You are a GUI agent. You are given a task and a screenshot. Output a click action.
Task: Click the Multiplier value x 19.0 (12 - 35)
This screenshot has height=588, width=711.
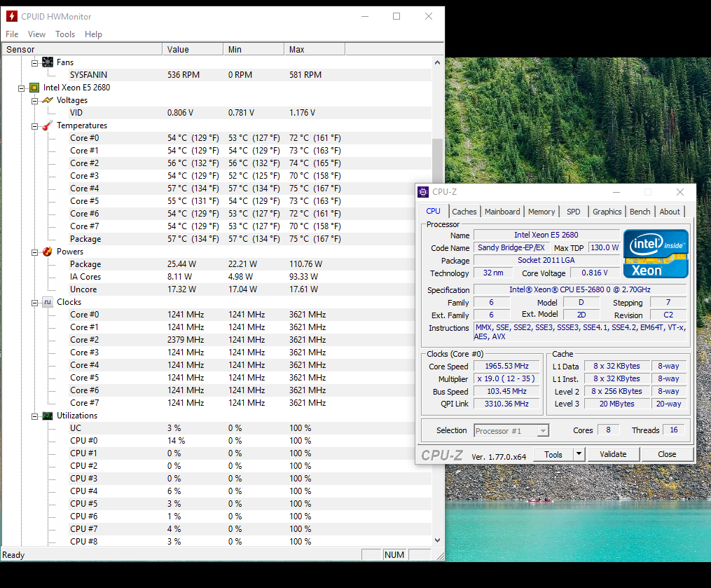click(x=507, y=379)
